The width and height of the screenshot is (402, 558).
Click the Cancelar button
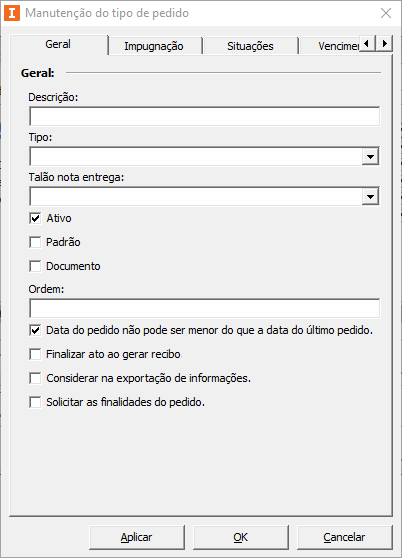[x=344, y=537]
